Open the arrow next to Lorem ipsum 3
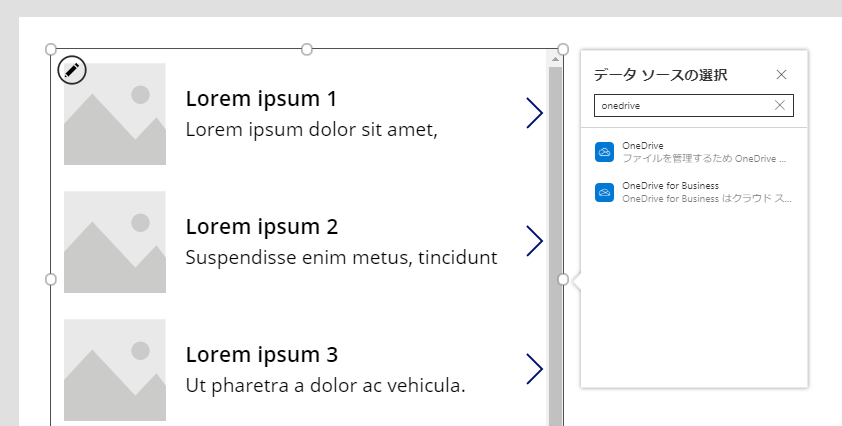 click(x=534, y=369)
